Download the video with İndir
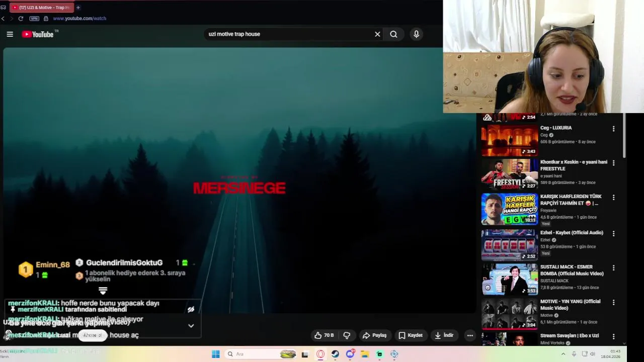The width and height of the screenshot is (644, 362). tap(444, 335)
